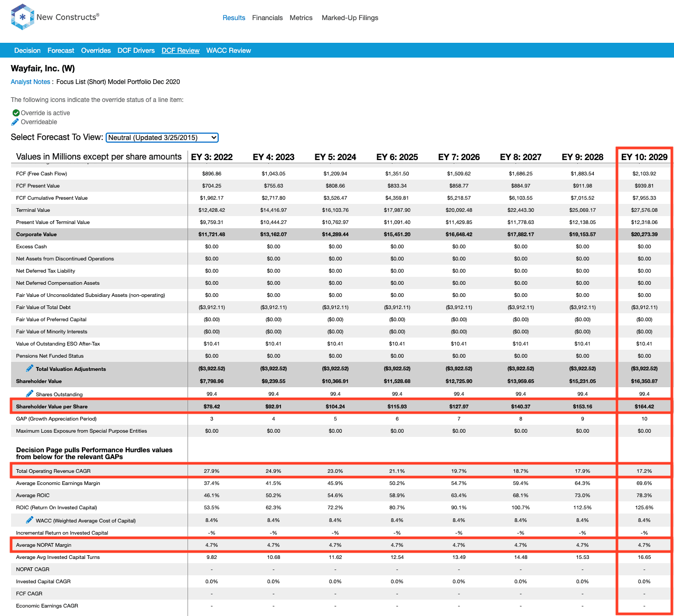Open the Metrics top menu
Viewport: 674px width, 616px height.
301,18
